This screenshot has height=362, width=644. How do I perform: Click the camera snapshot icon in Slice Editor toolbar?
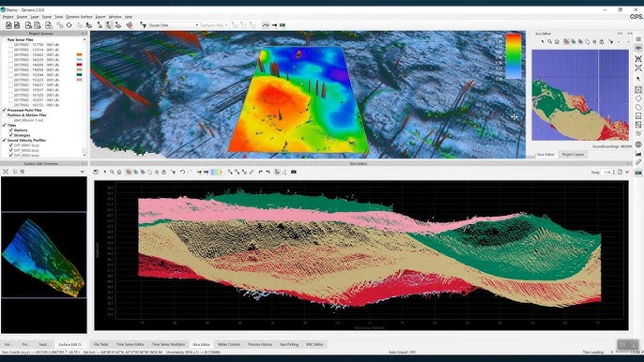(x=294, y=172)
